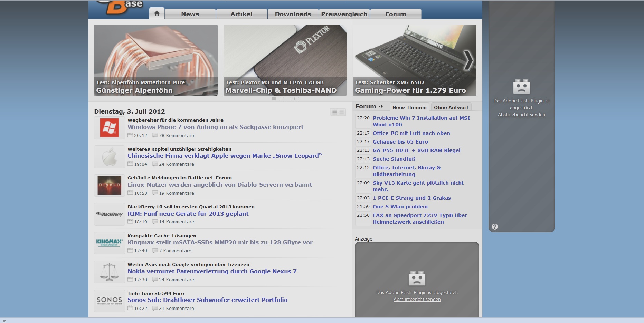Open help question mark in sidebar plugin

[x=495, y=227]
